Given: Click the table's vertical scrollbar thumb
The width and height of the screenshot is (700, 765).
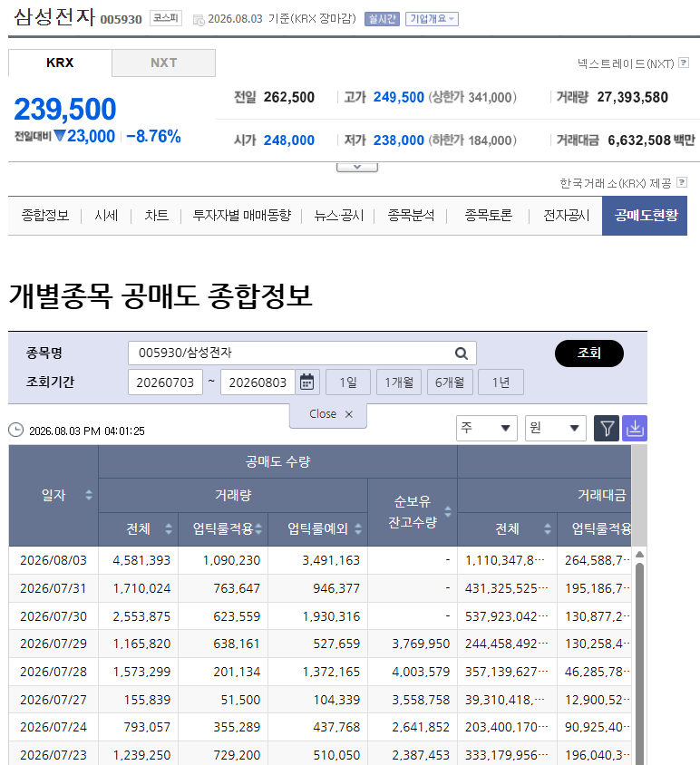Looking at the screenshot, I should [x=639, y=663].
